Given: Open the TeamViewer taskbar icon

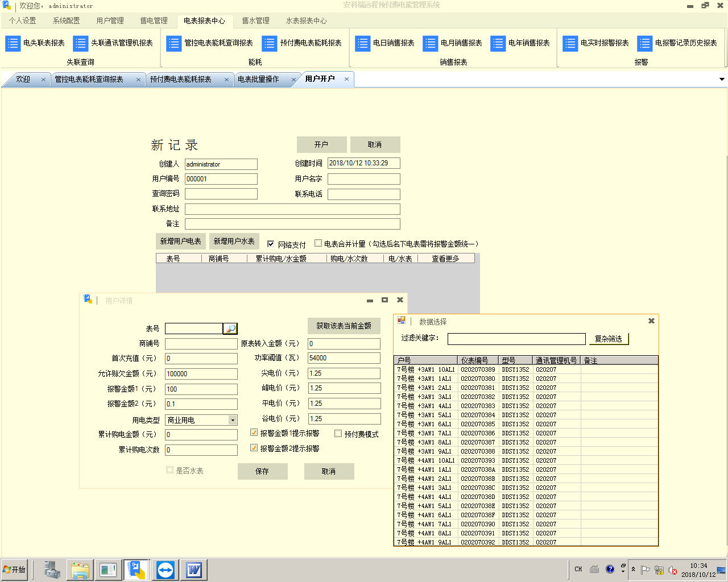Looking at the screenshot, I should click(x=166, y=569).
